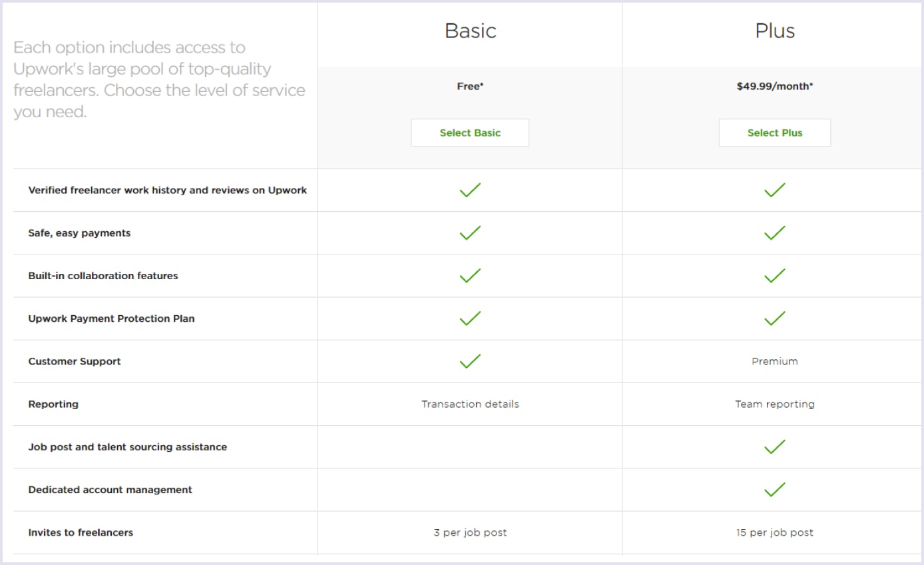Click the Plus checkmark for Job post and talent sourcing

click(x=775, y=447)
